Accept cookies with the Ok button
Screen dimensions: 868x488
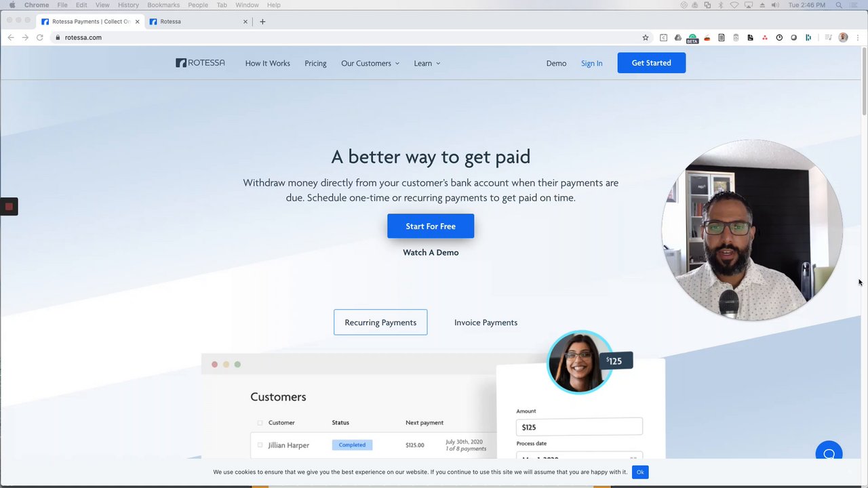point(640,472)
